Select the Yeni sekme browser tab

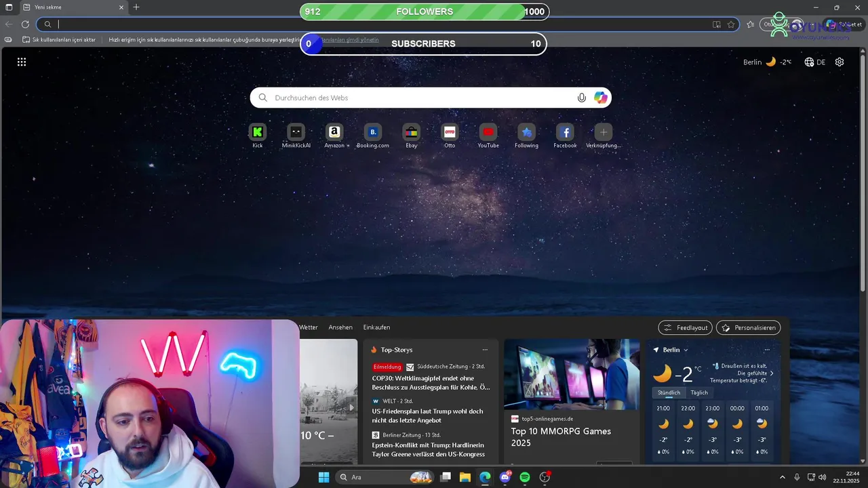73,7
